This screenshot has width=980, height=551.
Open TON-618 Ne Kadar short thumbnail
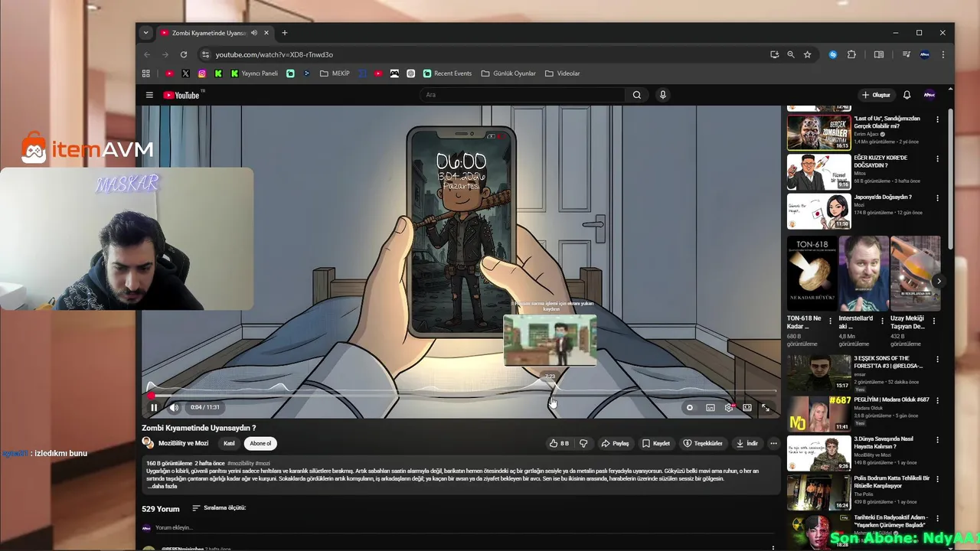click(812, 273)
